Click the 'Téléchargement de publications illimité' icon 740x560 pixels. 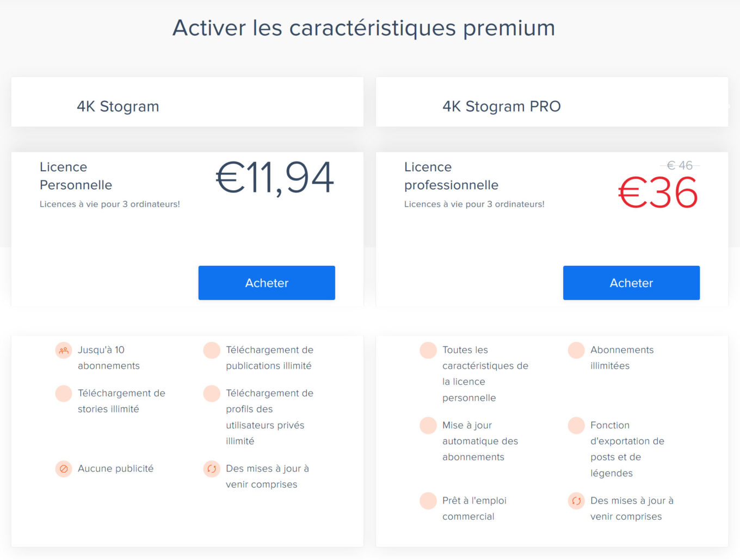click(x=212, y=350)
